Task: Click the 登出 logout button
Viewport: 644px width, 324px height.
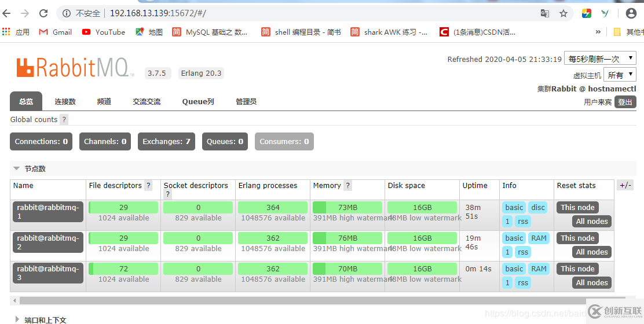Action: 625,102
